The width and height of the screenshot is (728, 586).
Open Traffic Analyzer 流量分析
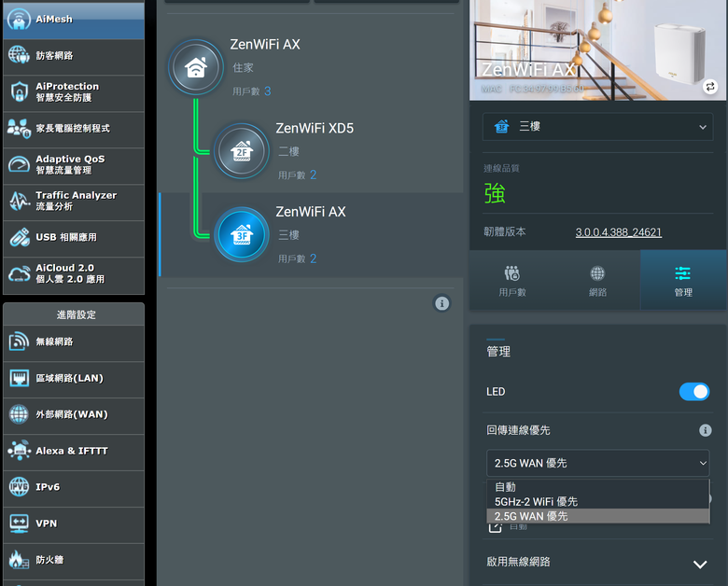coord(74,202)
